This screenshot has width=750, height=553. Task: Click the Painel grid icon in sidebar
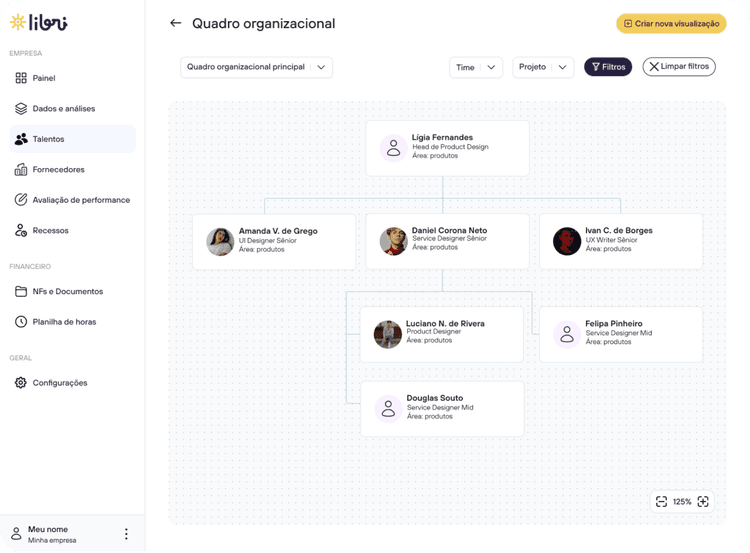[21, 78]
